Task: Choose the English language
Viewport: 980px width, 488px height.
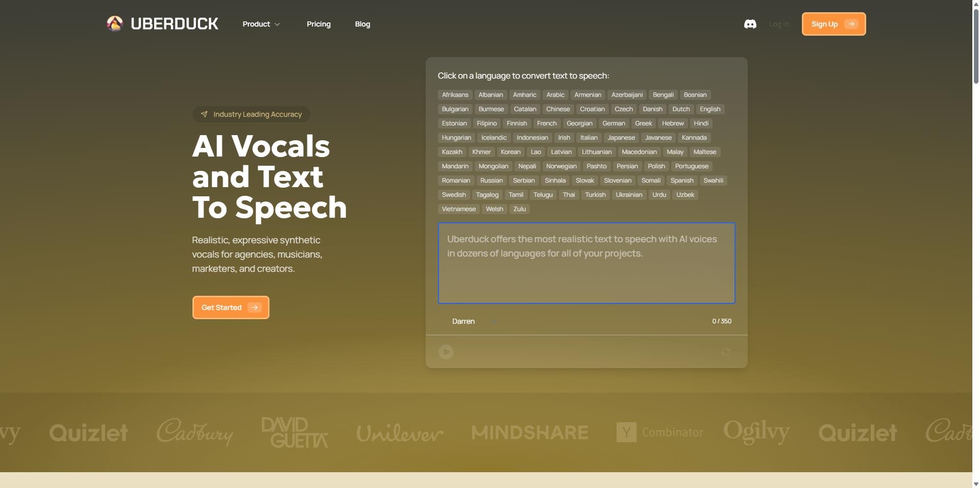Action: click(x=710, y=109)
